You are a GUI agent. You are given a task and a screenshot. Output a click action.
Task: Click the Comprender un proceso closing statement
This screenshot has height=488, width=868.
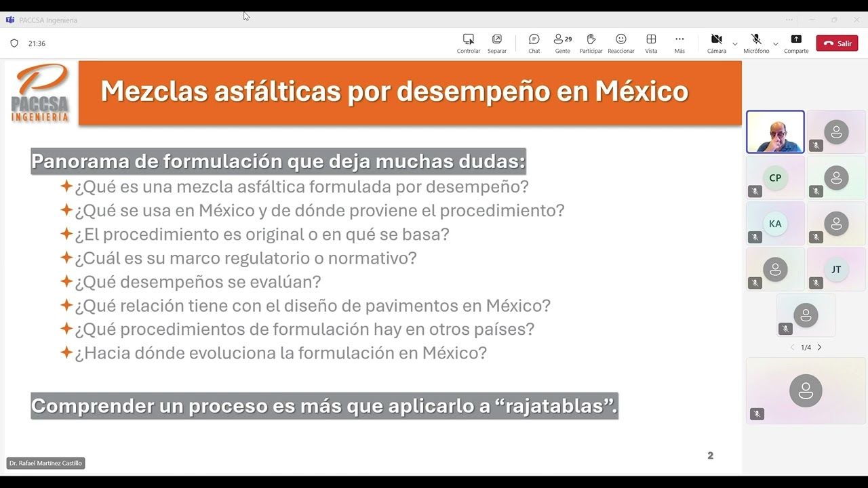click(324, 406)
